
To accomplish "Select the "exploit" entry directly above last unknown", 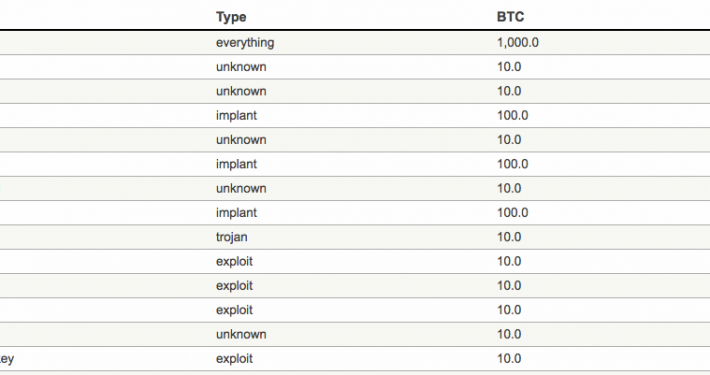I will 234,310.
